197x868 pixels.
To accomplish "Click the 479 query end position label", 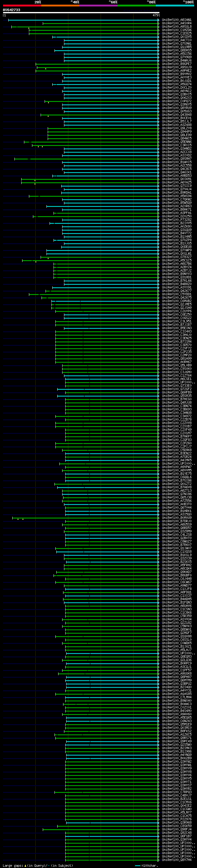I will 155,15.
